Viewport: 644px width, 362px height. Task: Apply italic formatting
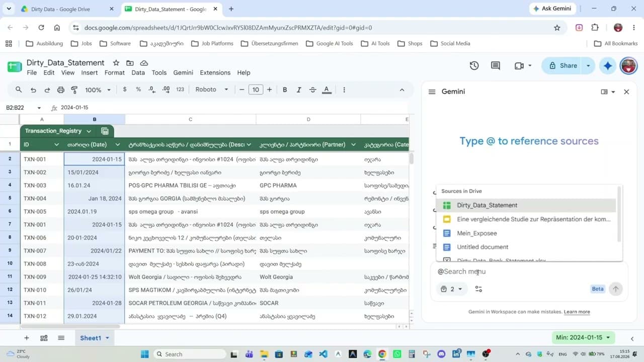click(299, 89)
